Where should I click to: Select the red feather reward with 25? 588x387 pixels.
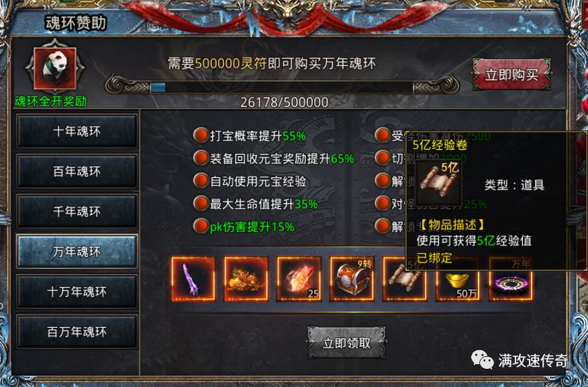coord(299,279)
